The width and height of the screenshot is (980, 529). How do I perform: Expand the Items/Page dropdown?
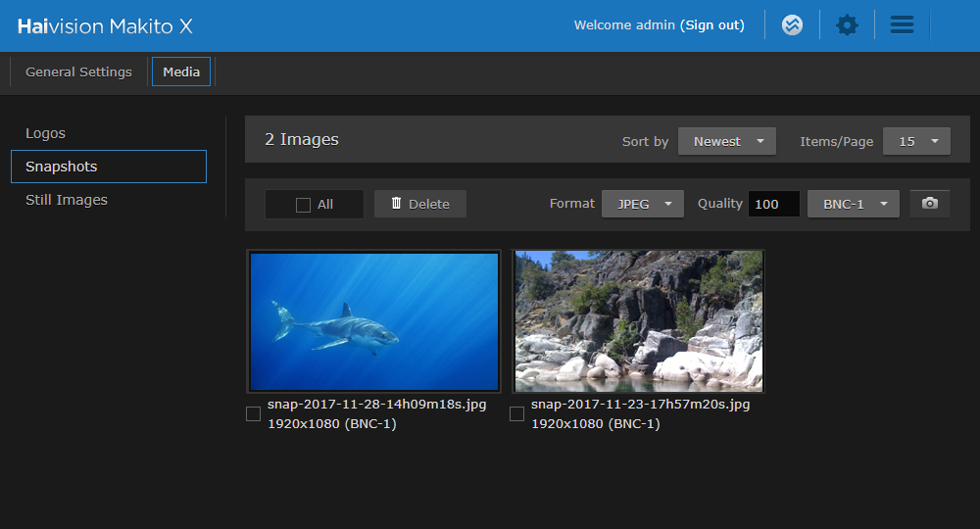[916, 141]
